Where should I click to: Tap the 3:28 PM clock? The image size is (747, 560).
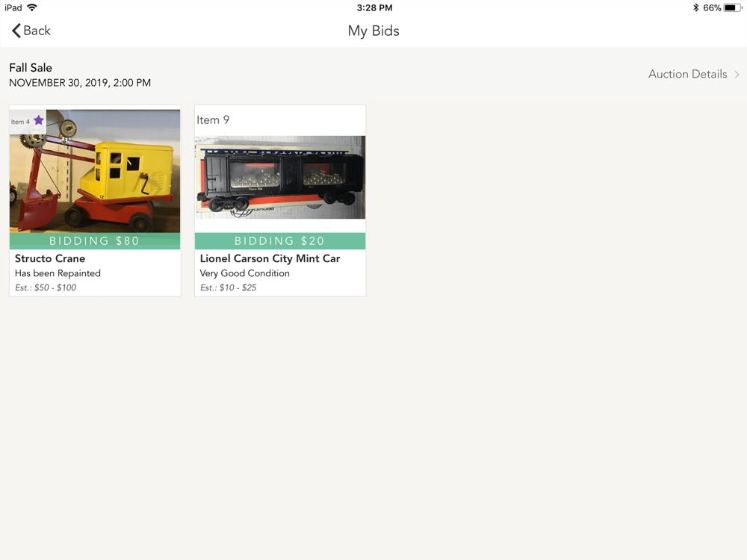[374, 7]
